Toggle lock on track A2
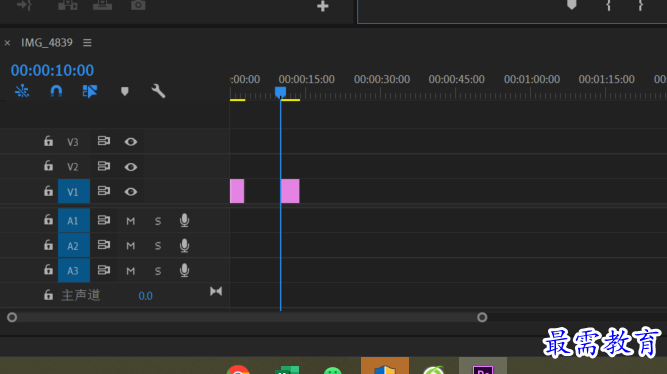667x374 pixels. pyautogui.click(x=48, y=245)
